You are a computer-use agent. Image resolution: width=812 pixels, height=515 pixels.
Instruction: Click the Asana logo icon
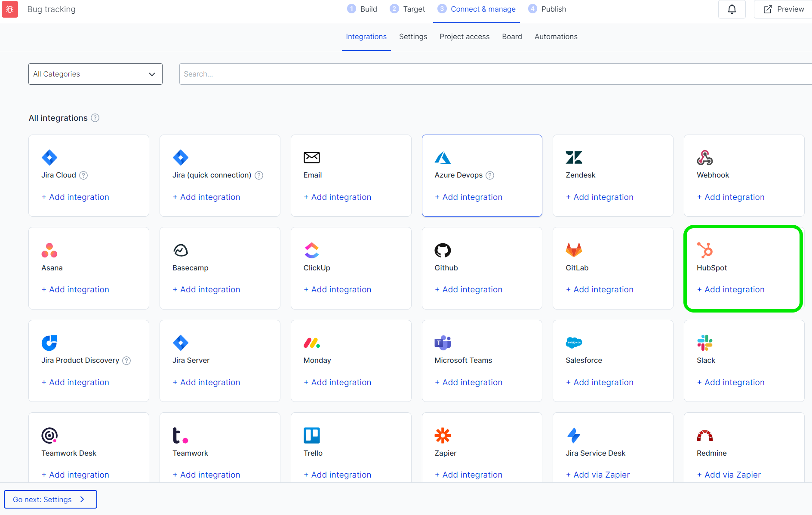[49, 250]
